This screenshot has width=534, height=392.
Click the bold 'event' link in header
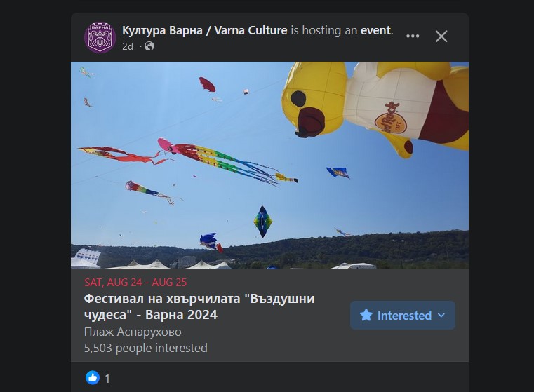coord(375,30)
